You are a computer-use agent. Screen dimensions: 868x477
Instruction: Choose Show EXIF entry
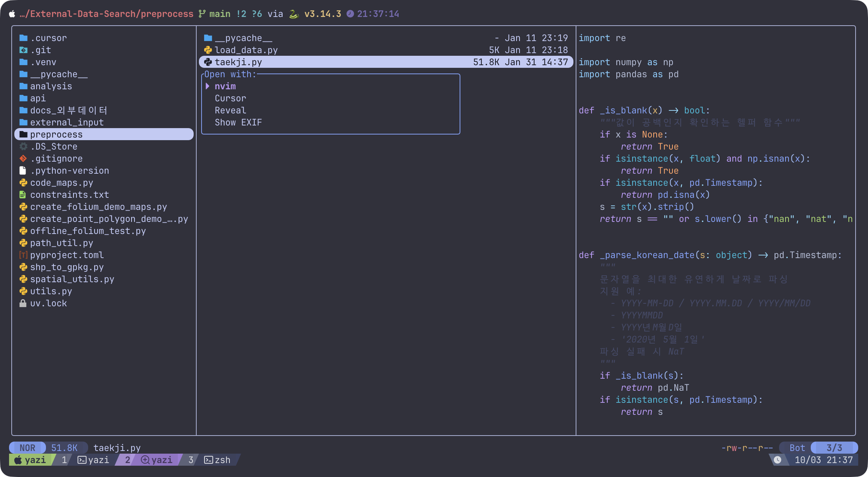coord(238,122)
